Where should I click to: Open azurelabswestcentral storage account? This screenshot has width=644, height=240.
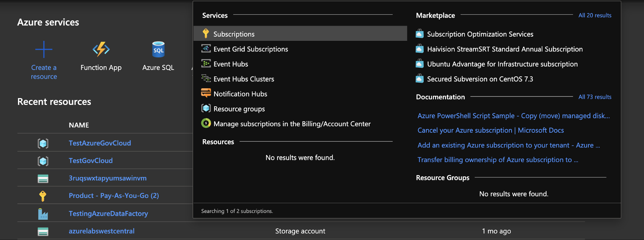pos(102,231)
